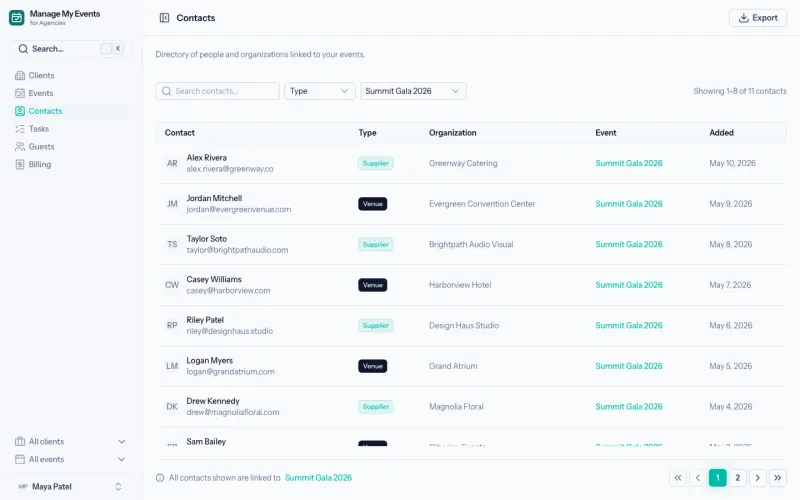Screen dimensions: 800x500
Task: Open Summit Gala 2026 link in Drew Kennedy row
Action: [629, 407]
